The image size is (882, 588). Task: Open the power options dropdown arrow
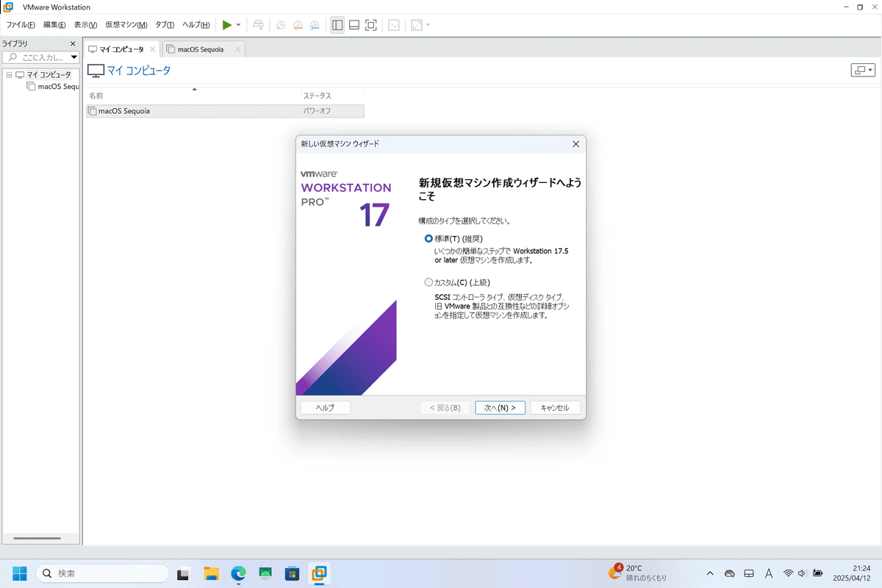[x=238, y=25]
